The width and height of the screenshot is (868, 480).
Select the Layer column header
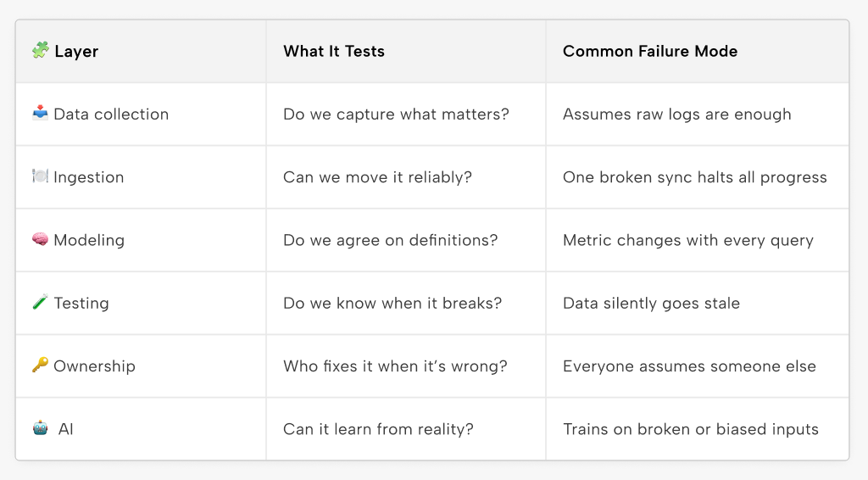pyautogui.click(x=76, y=52)
